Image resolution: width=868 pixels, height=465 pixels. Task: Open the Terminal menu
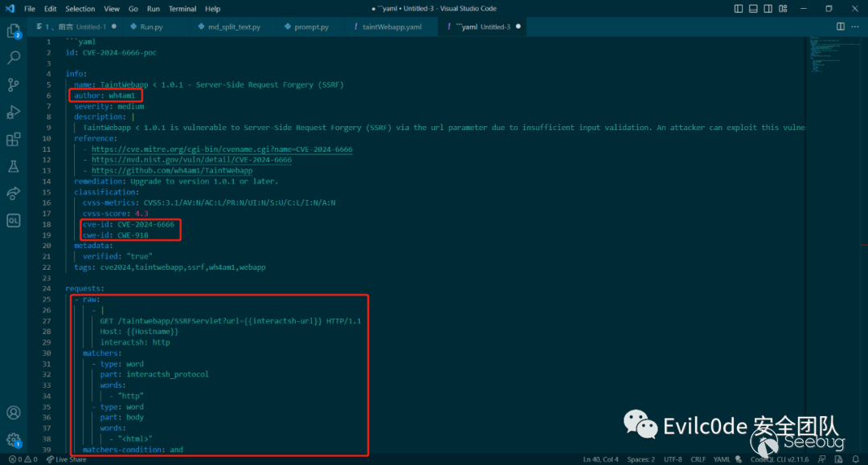point(182,9)
